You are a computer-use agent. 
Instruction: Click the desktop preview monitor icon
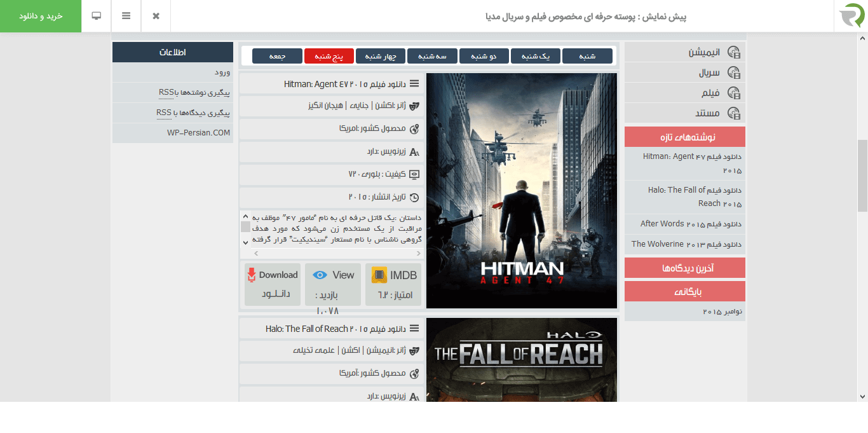97,16
